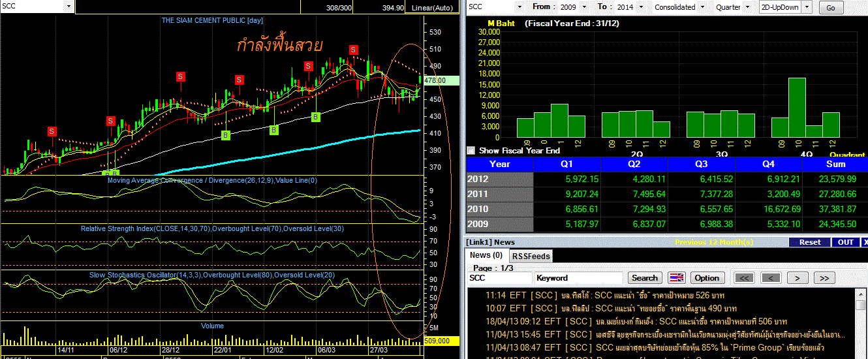Viewport: 868px width, 359px height.
Task: Open the SCC symbol dropdown above price chart
Action: [69, 6]
